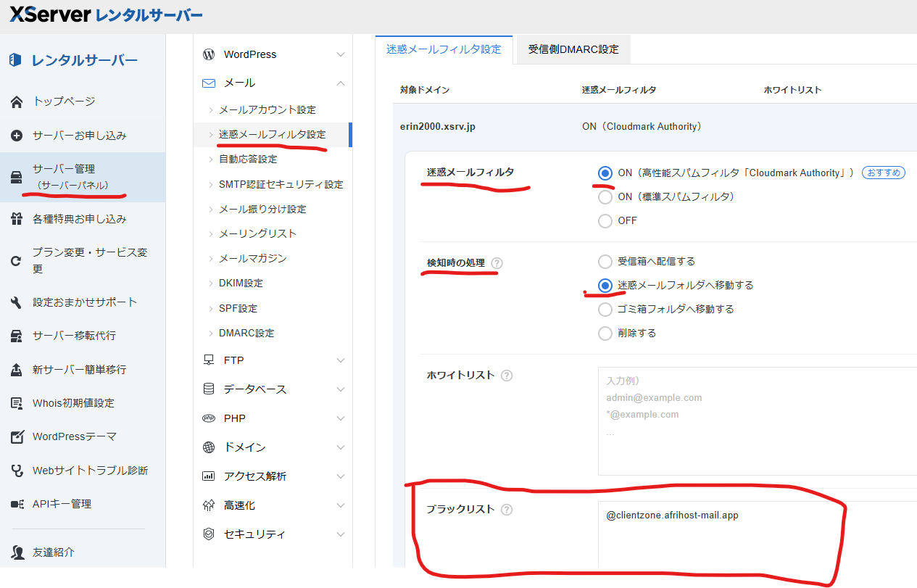Open SPF設定 submenu item
This screenshot has height=588, width=917.
238,308
